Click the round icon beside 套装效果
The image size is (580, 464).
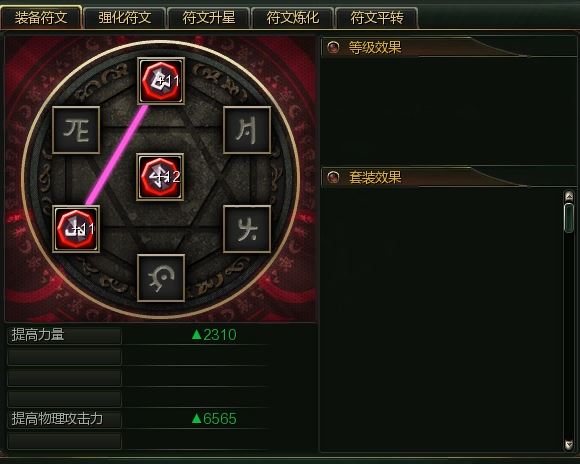click(x=333, y=177)
